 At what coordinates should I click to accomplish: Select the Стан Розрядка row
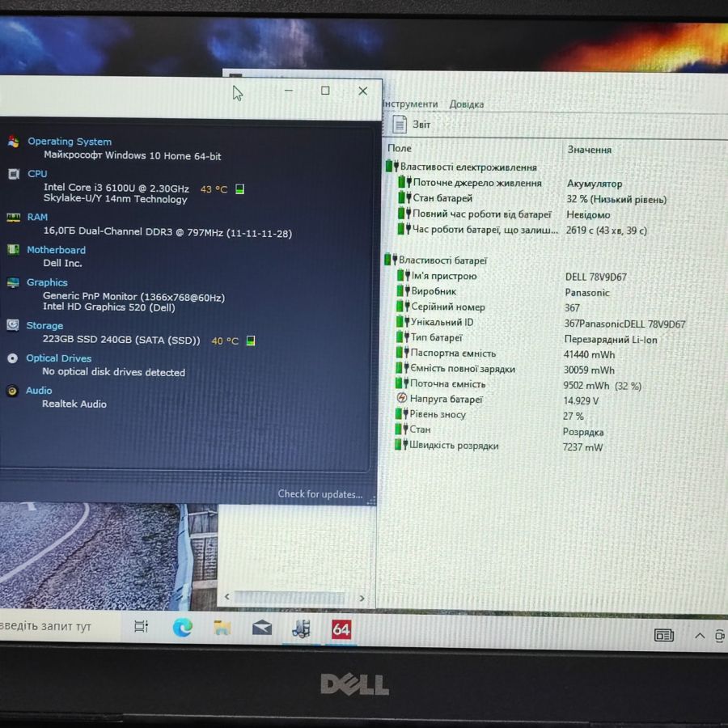500,430
